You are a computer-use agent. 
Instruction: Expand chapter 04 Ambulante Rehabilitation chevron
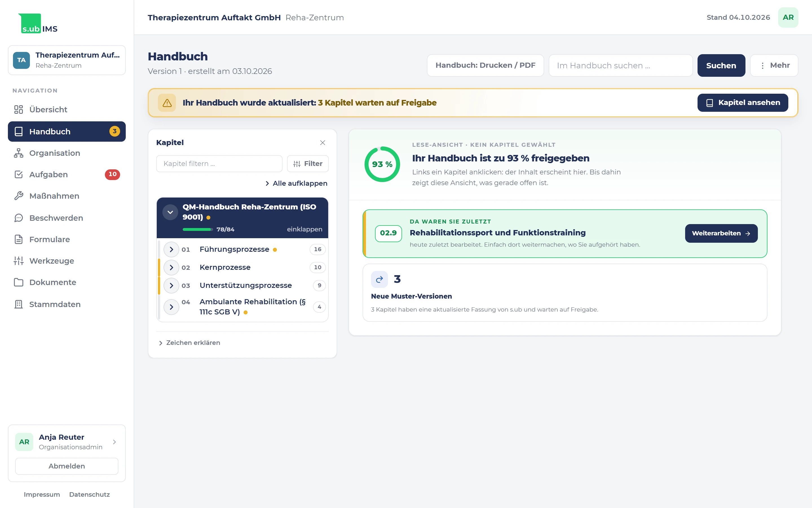(171, 307)
